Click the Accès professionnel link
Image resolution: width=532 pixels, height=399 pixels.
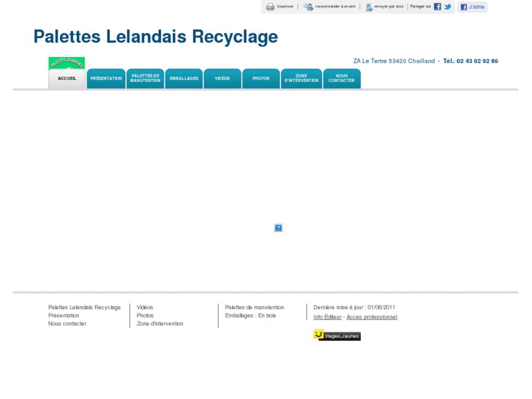[372, 317]
